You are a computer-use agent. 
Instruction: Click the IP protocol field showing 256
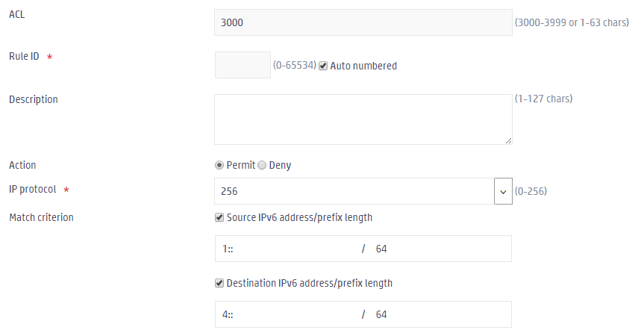click(x=354, y=191)
